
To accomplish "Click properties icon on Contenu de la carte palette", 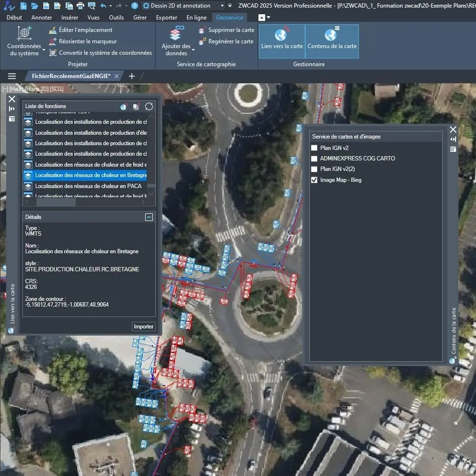I will coord(453,149).
